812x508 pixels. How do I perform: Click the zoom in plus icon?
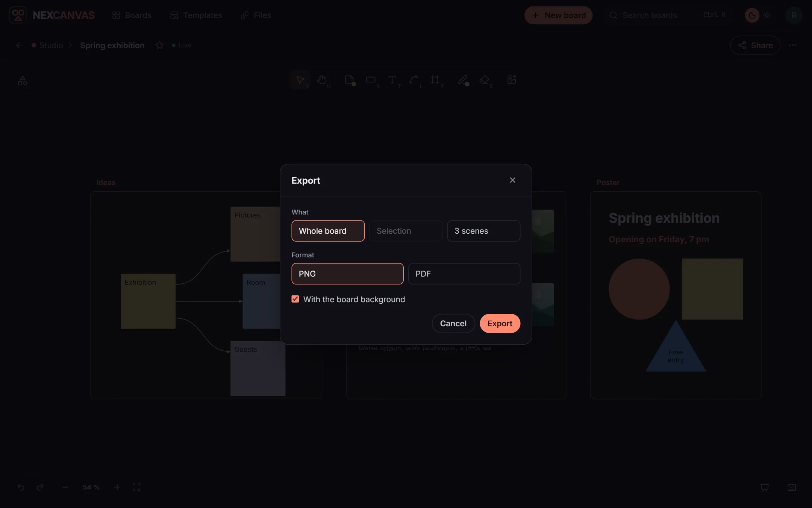[117, 487]
